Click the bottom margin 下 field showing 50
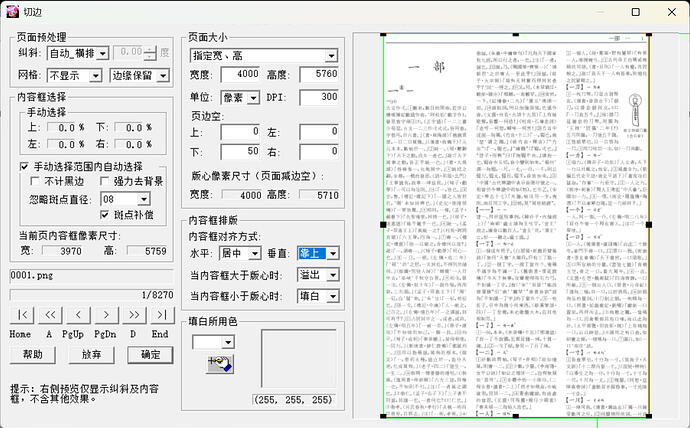This screenshot has height=428, width=690. coord(240,152)
